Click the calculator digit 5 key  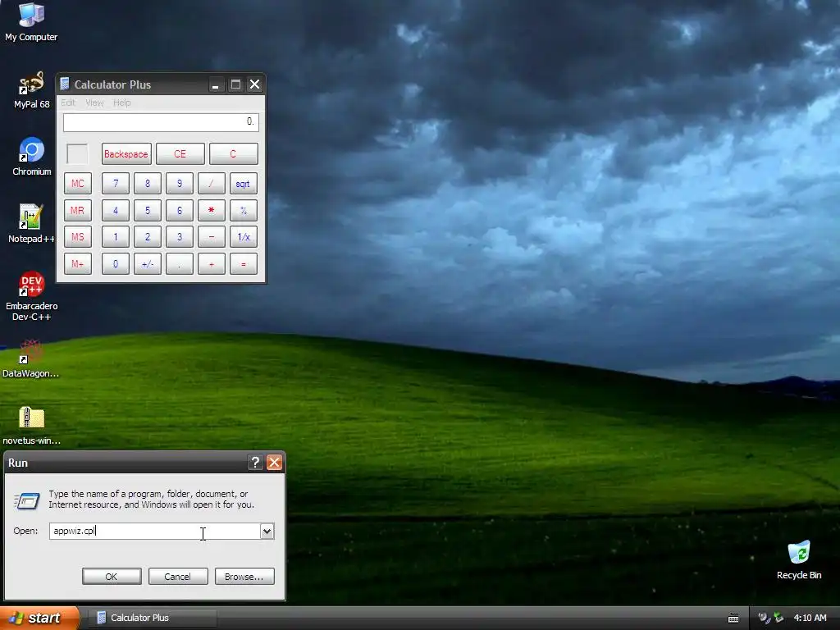pos(148,210)
